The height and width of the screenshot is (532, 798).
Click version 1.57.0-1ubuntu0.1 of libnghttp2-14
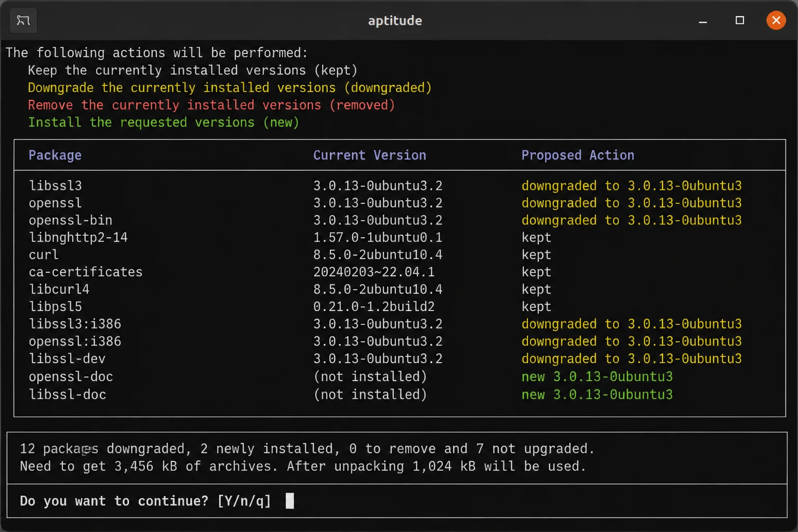click(378, 237)
